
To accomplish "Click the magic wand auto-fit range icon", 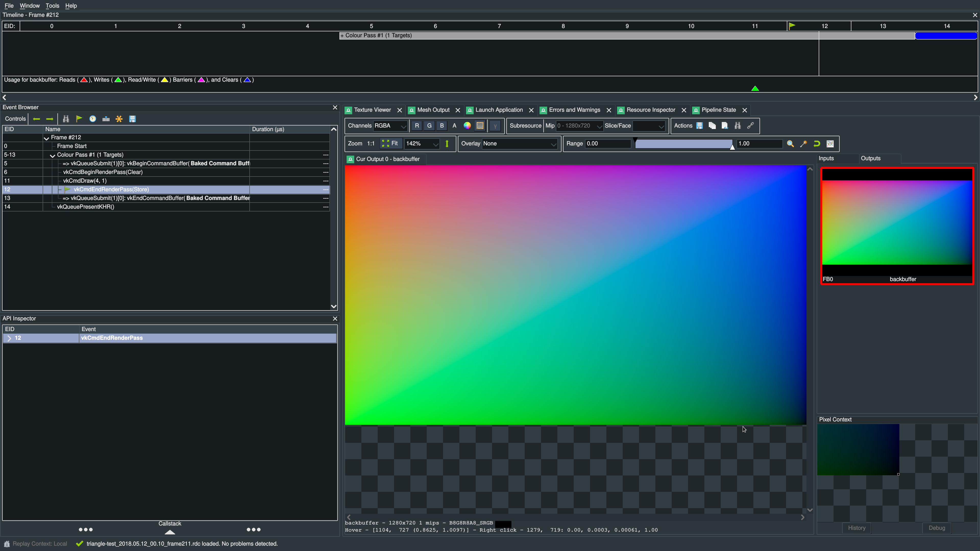I will pyautogui.click(x=803, y=144).
